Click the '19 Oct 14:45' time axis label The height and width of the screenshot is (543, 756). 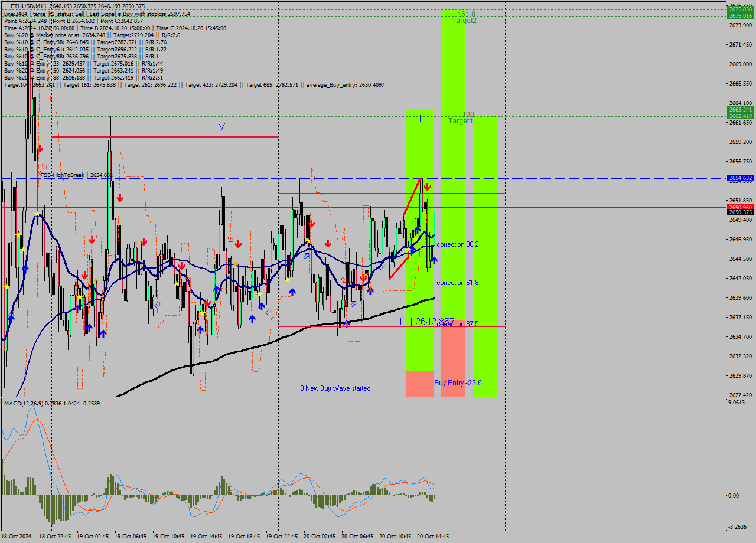206,537
